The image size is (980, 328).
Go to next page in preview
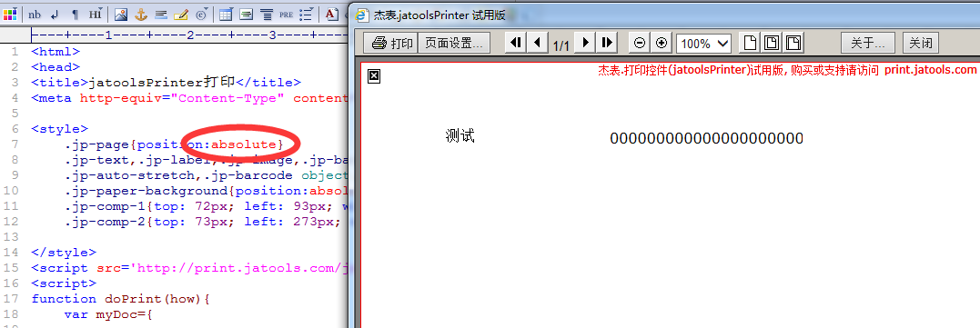click(x=586, y=43)
